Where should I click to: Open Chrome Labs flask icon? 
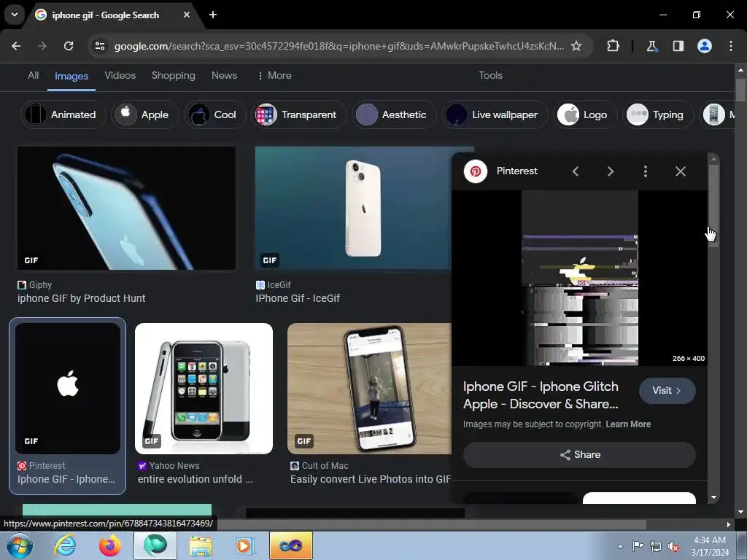tap(651, 46)
